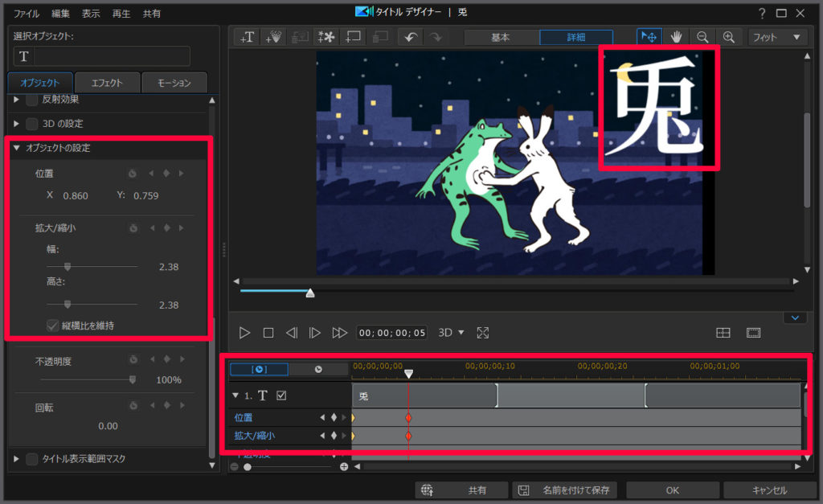This screenshot has width=823, height=504.
Task: Click 名前を付けて保存 button
Action: tap(563, 490)
